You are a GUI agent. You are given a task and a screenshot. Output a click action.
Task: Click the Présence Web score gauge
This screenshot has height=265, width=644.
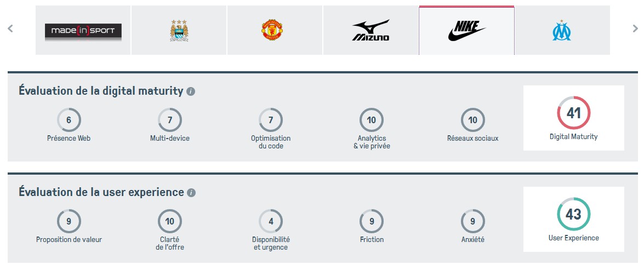pos(69,120)
